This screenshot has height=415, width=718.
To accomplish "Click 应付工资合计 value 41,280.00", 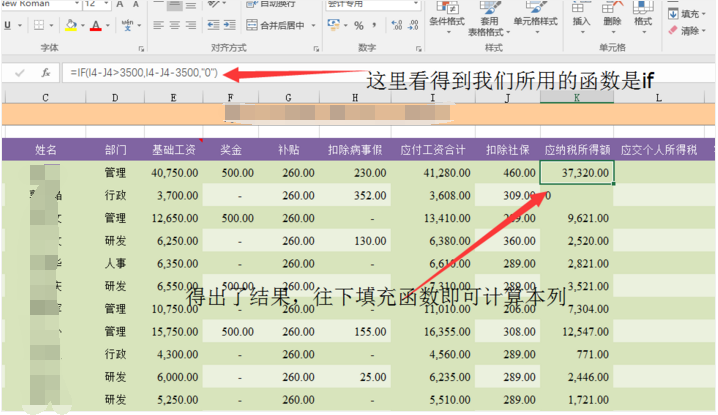I will pyautogui.click(x=433, y=173).
